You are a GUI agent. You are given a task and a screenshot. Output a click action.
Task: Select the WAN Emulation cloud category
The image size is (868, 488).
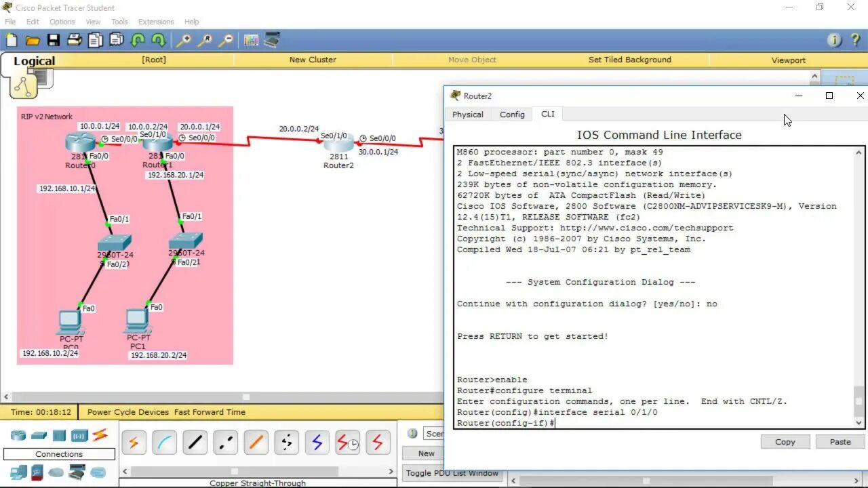point(56,472)
